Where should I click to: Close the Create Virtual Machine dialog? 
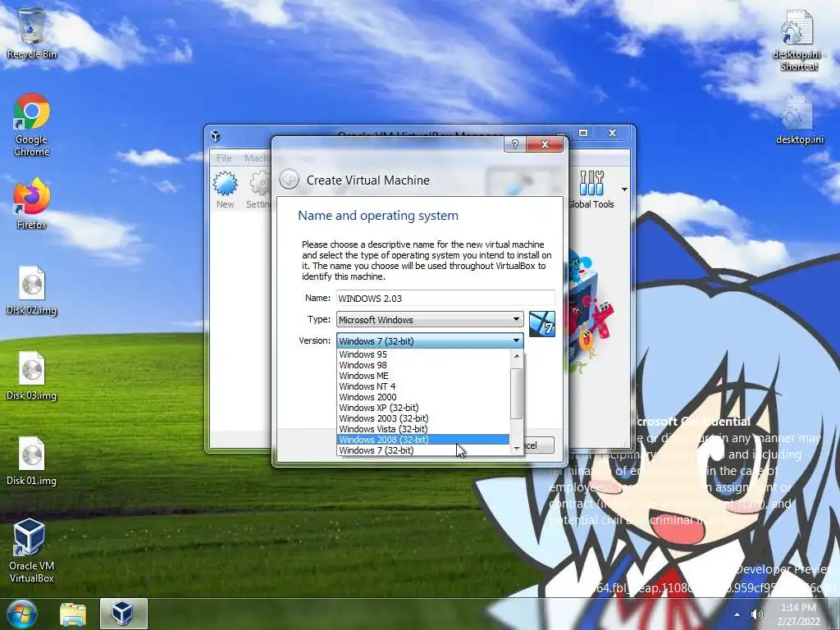point(545,144)
